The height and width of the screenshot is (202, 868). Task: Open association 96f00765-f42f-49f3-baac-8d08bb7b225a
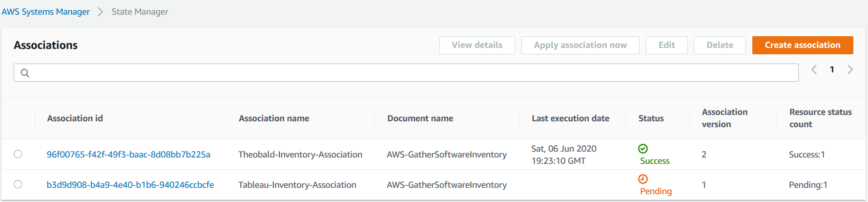[x=128, y=155]
